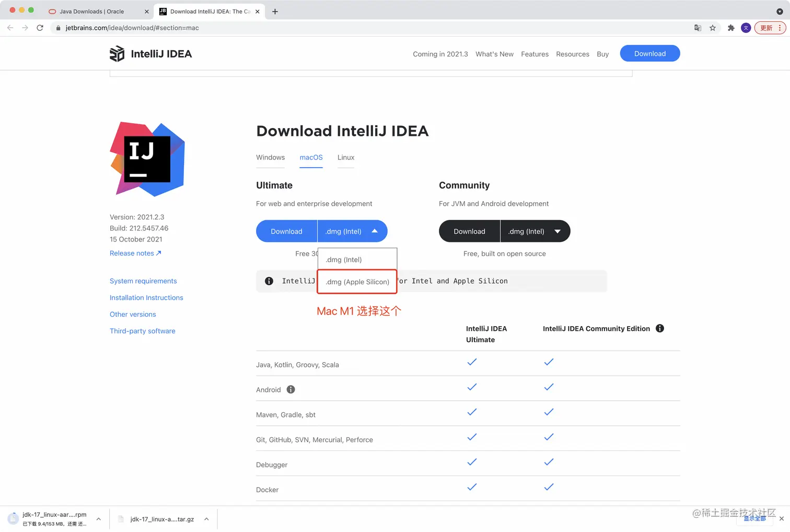790x532 pixels.
Task: Open System requirements link
Action: coord(143,281)
